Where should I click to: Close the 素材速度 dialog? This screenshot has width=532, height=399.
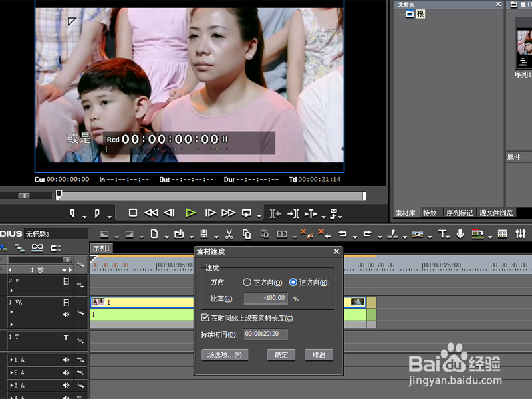pyautogui.click(x=336, y=251)
